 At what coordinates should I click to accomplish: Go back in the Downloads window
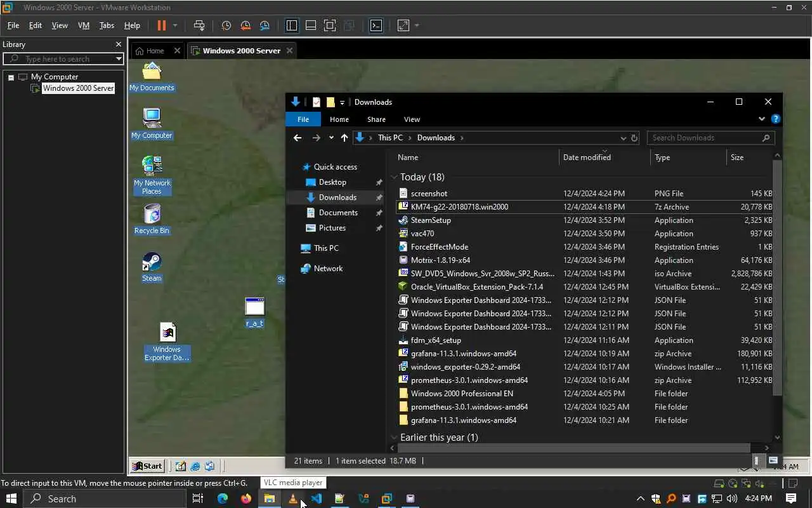click(298, 138)
